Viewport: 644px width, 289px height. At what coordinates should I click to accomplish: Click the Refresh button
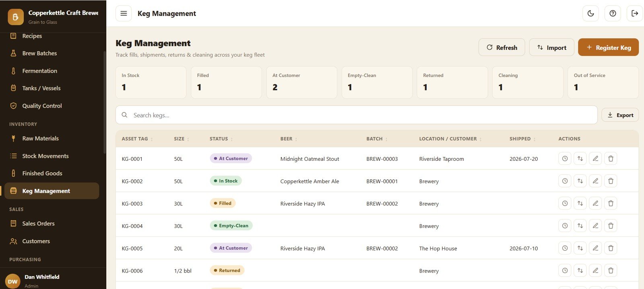coord(502,47)
